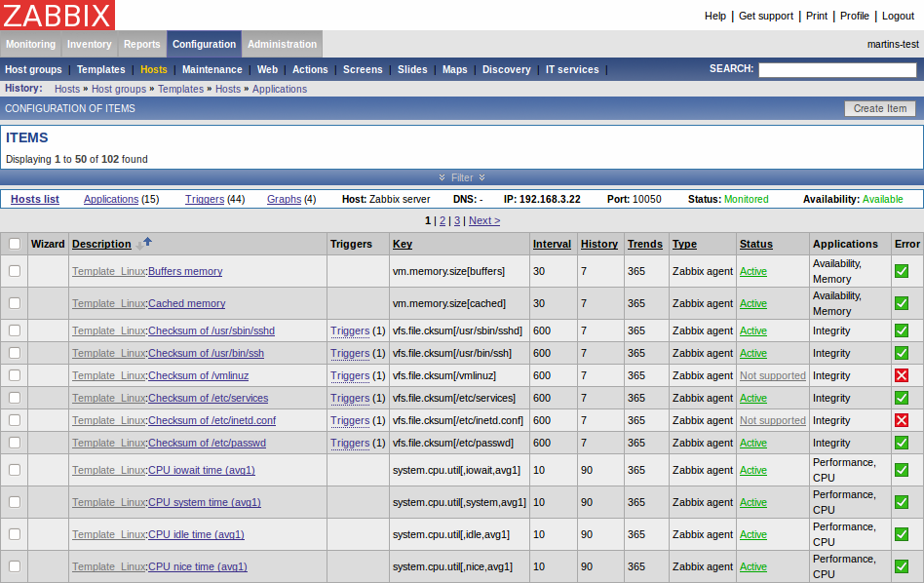
Task: Click red error icon for Checksum of /vmlinuz
Action: 901,375
